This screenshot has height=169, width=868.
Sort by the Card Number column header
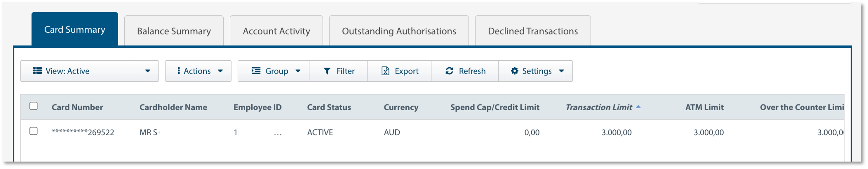pos(77,107)
